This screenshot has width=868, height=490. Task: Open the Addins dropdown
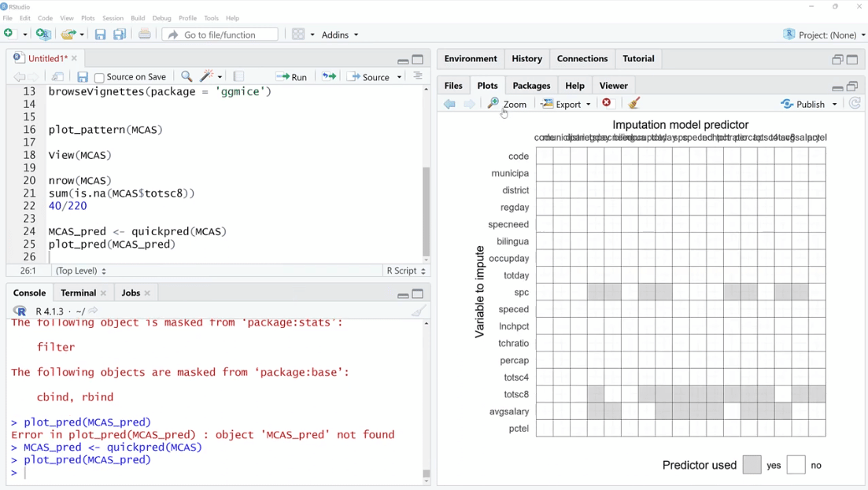(x=340, y=35)
